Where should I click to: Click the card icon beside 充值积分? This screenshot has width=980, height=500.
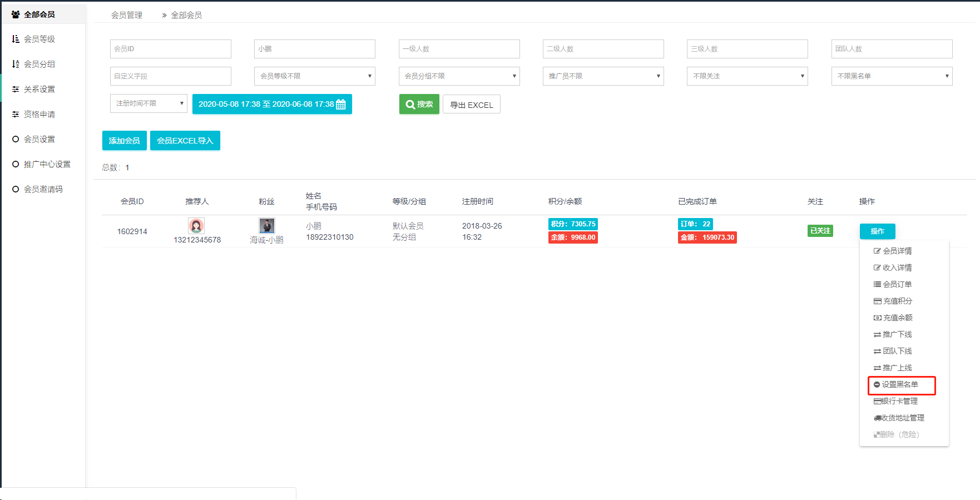[x=877, y=301]
